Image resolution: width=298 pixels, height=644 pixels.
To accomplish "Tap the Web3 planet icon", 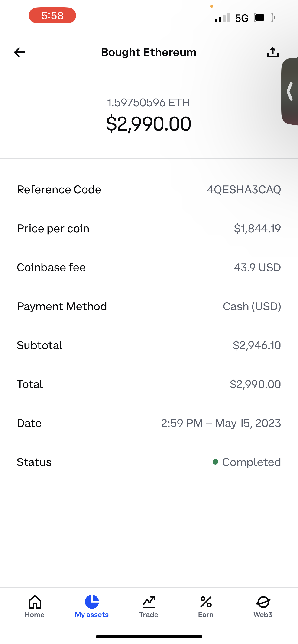I will pyautogui.click(x=263, y=602).
